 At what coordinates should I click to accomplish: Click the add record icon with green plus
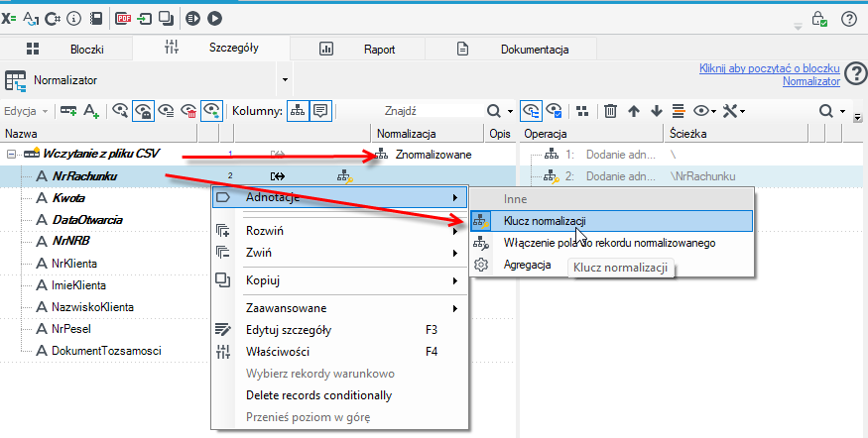pyautogui.click(x=68, y=111)
